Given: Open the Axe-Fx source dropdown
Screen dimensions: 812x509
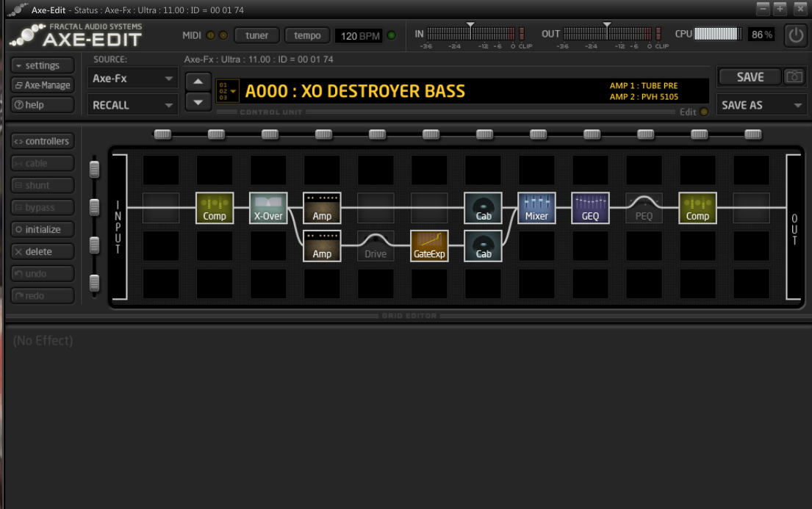Looking at the screenshot, I should [x=132, y=78].
